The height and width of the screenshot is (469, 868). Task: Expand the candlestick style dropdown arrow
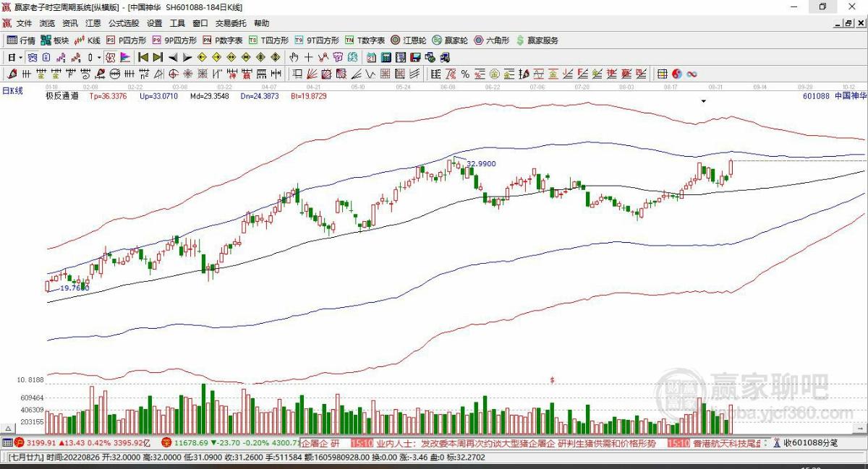[99, 57]
